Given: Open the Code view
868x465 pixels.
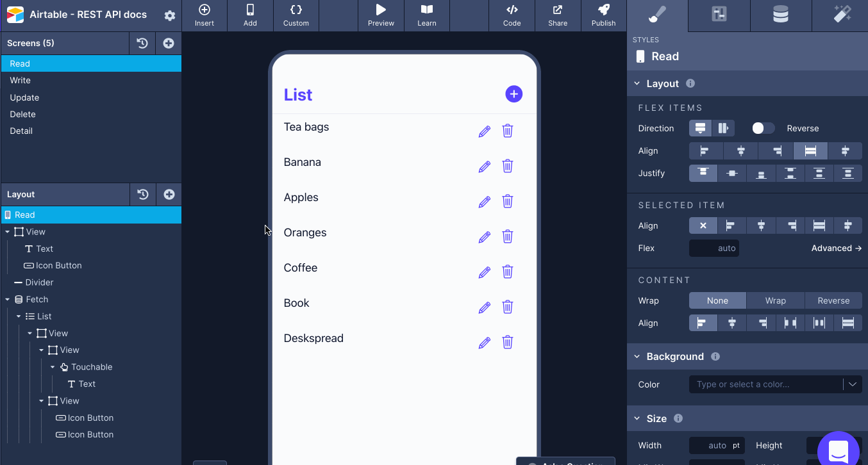Looking at the screenshot, I should (512, 16).
